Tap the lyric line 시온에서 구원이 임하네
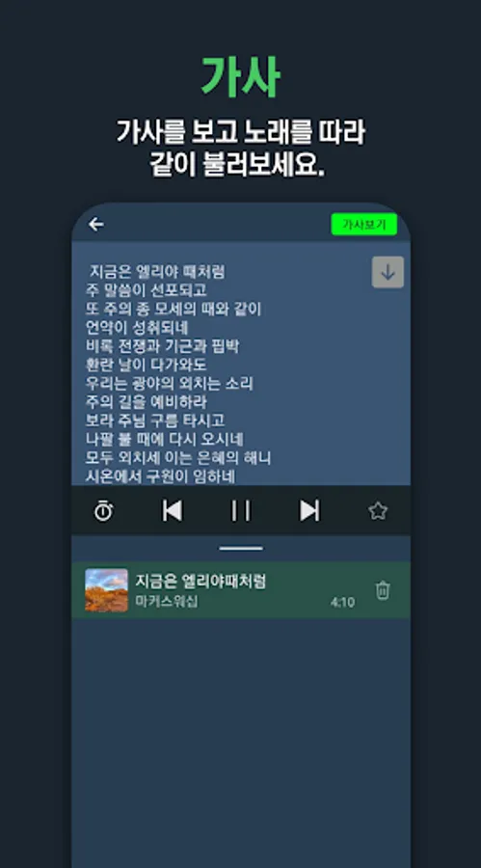Screen dimensions: 481x868 [161, 476]
